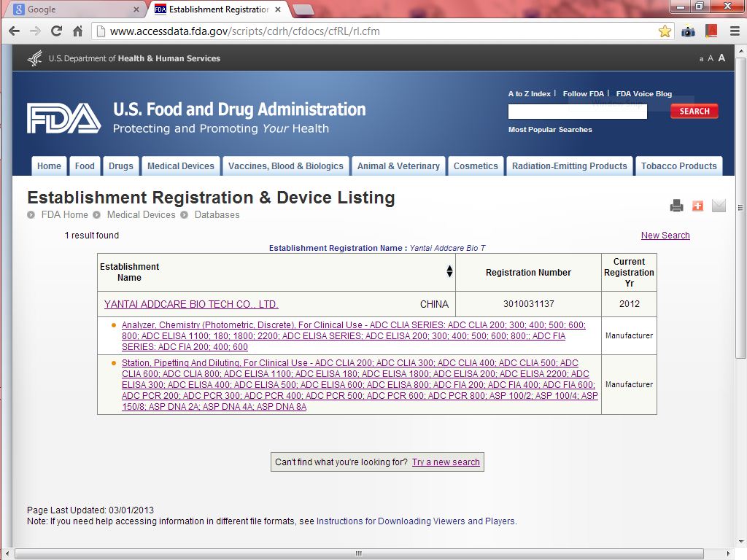Screen dimensions: 747x560
Task: Open the FDA Voice Blog link
Action: (x=644, y=94)
